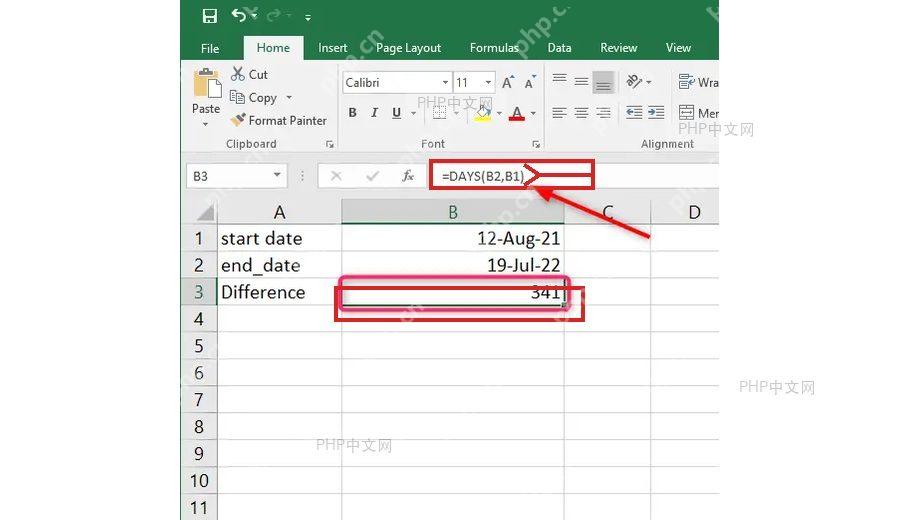
Task: Open Customize Quick Access Toolbar dropdown
Action: 308,18
